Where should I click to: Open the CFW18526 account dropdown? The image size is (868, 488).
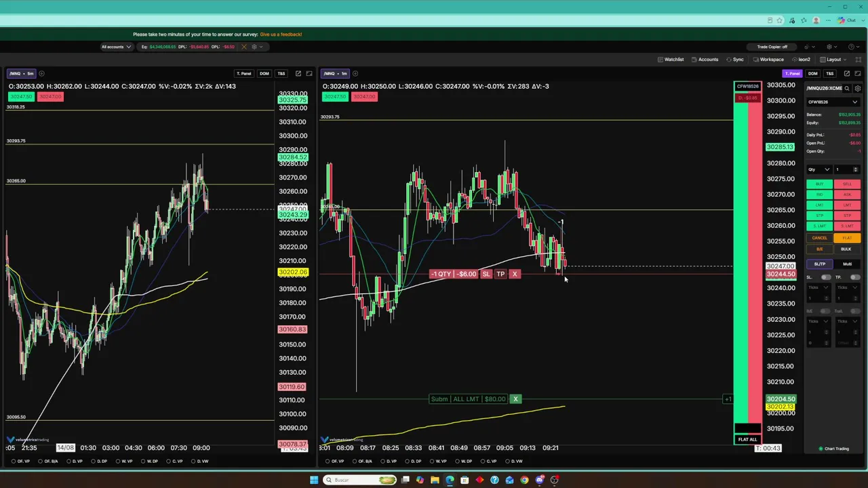[833, 102]
